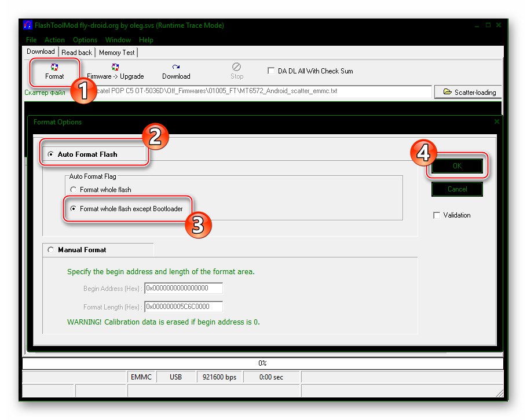Switch to the Read back tab
Screen dimensions: 527x420
[76, 53]
